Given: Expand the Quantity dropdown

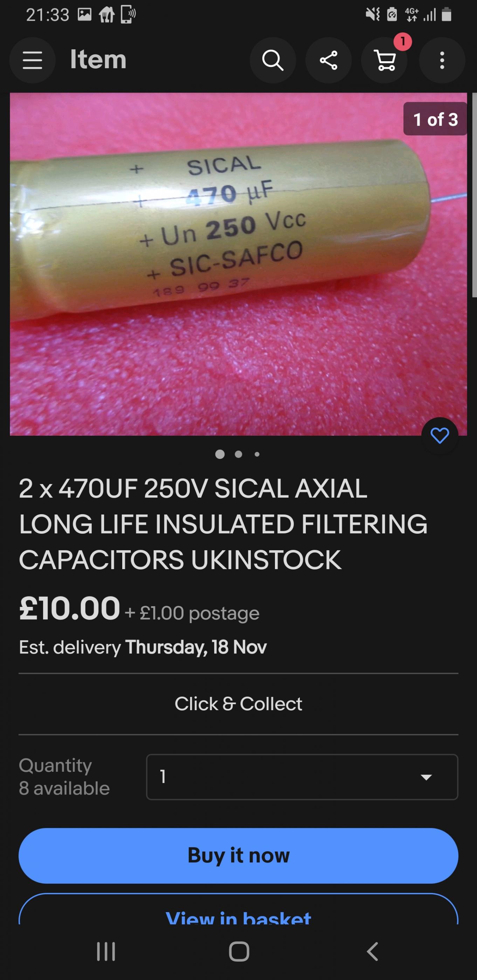Looking at the screenshot, I should point(302,777).
